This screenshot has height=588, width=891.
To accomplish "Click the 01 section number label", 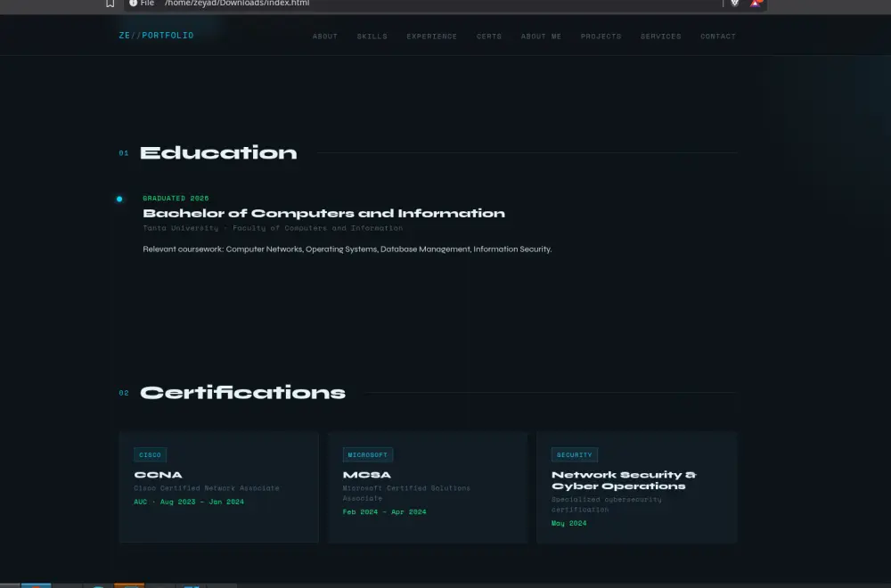I will click(124, 153).
